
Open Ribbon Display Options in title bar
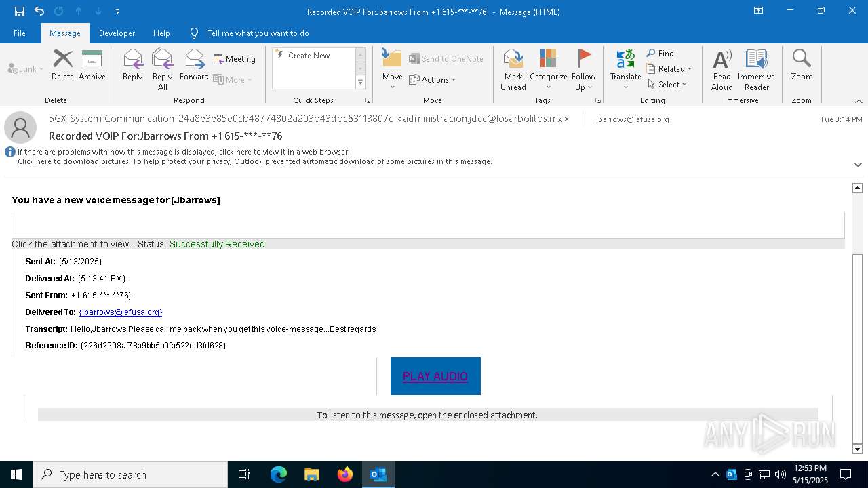point(759,11)
